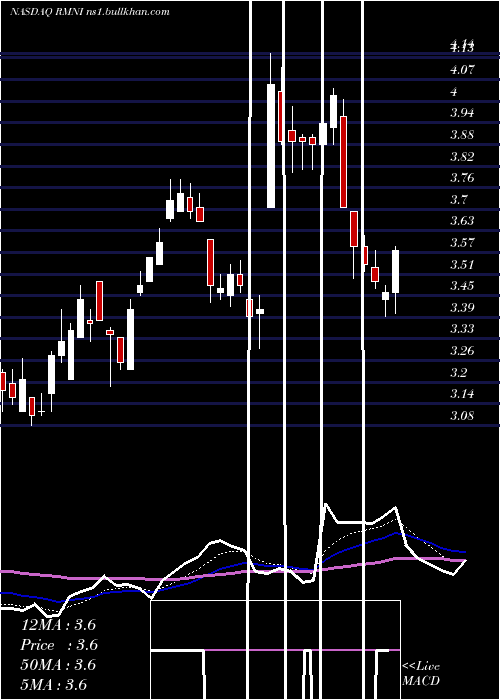
Task: Click the <<Live MACD label
Action: point(421,674)
